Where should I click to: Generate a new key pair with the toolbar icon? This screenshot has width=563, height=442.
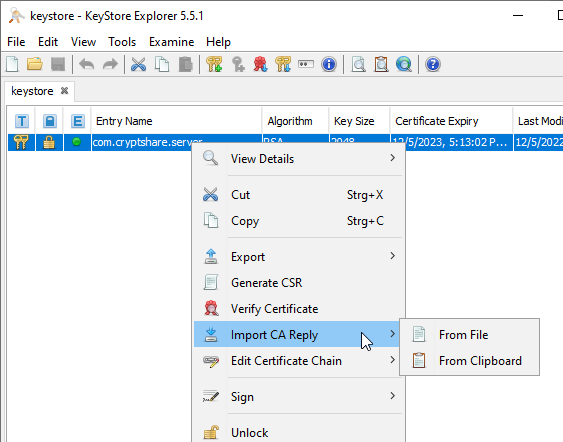(214, 65)
